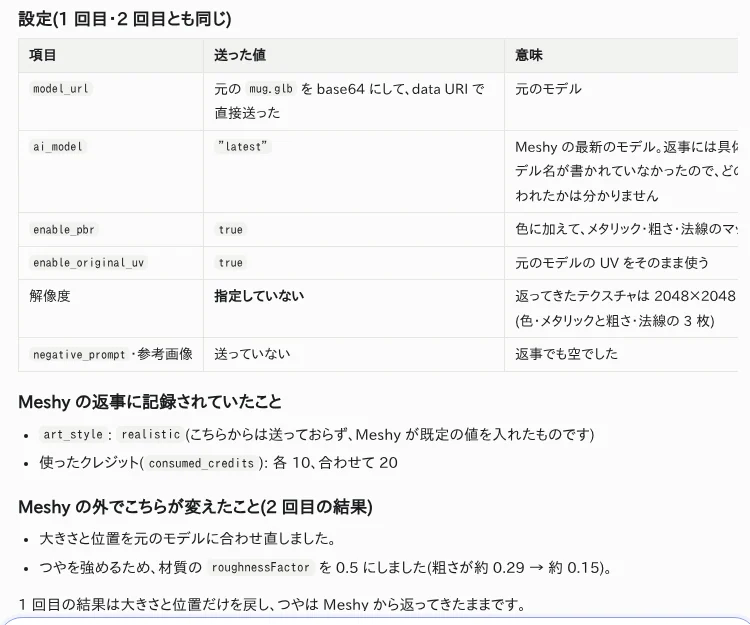Click heading Meshy の返事に記録されていたこと

tap(150, 402)
